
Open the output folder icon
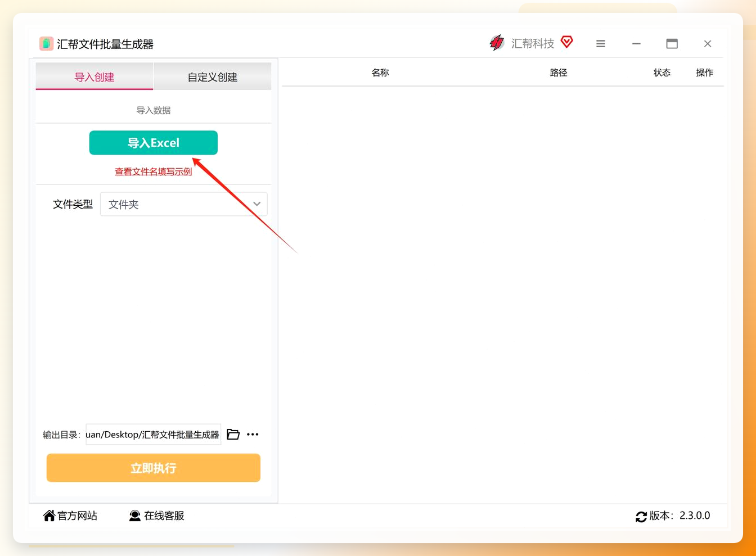pyautogui.click(x=233, y=435)
